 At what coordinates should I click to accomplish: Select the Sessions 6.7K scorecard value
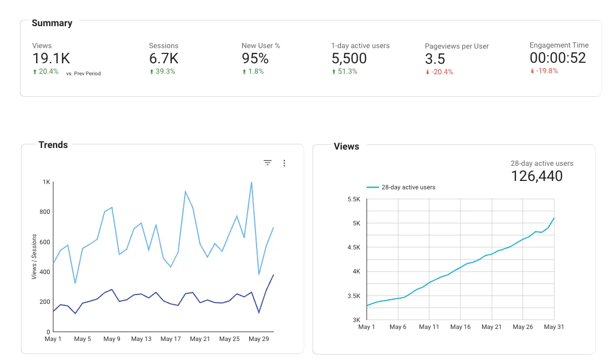pyautogui.click(x=163, y=59)
